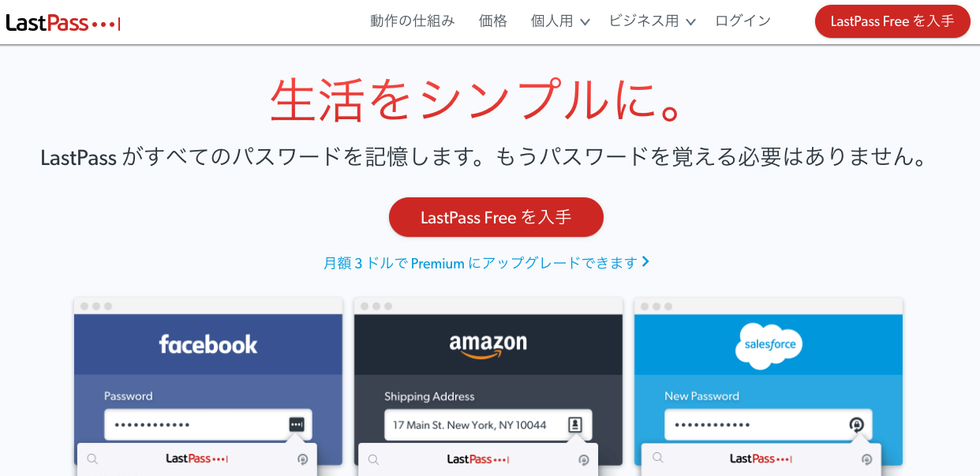Click the circular refresh icon in Amazon LastPass popup
This screenshot has height=476, width=980.
coord(584,459)
